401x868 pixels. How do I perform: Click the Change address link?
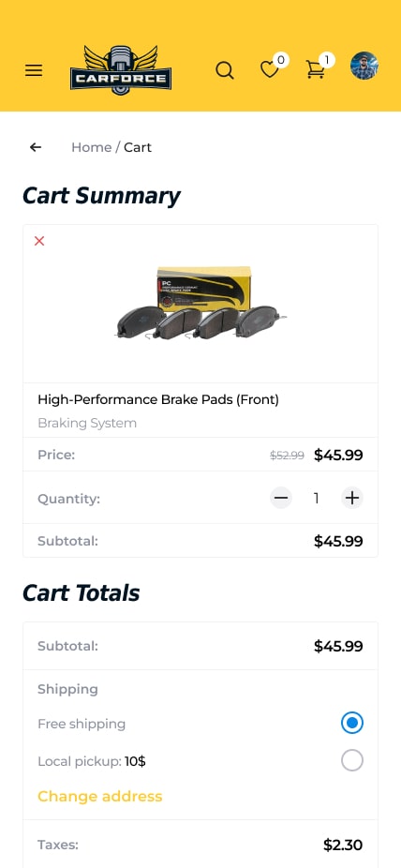[x=100, y=796]
